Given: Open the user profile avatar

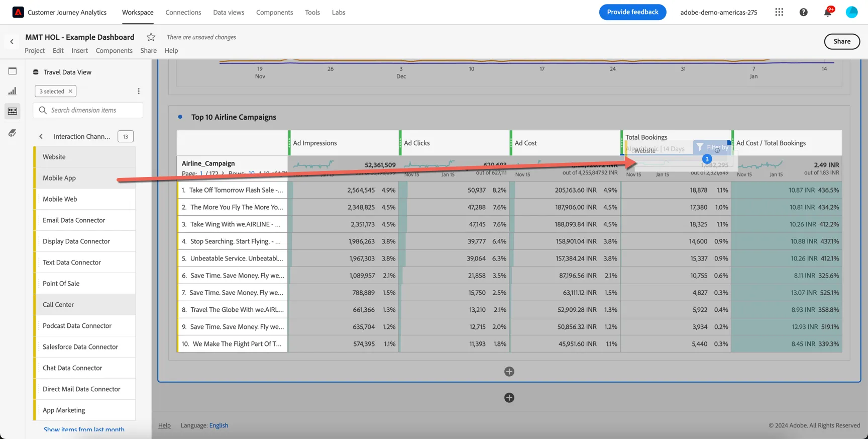Looking at the screenshot, I should (851, 12).
